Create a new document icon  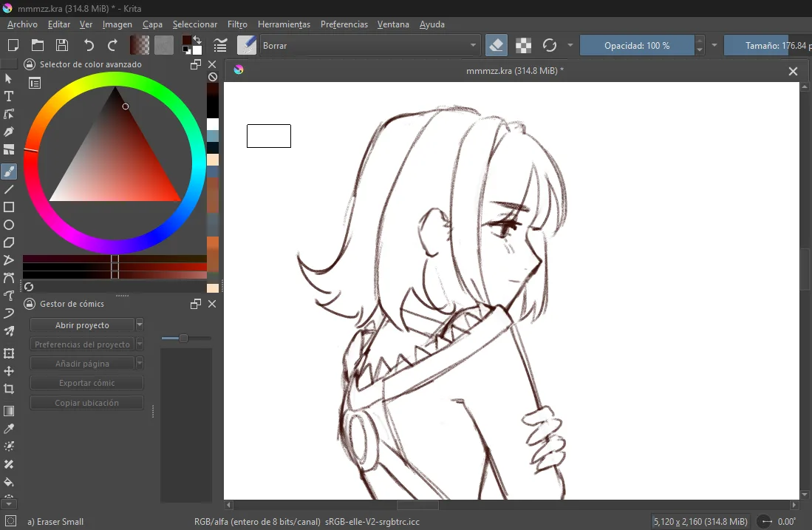point(13,46)
